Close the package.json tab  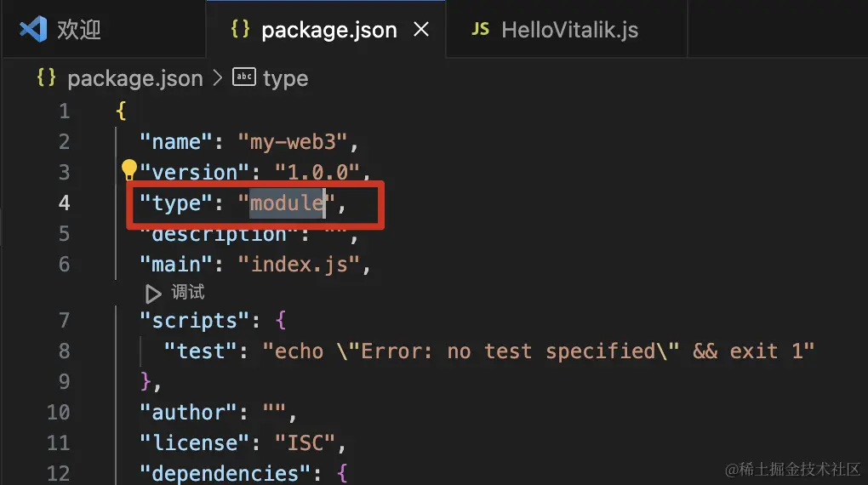tap(420, 30)
